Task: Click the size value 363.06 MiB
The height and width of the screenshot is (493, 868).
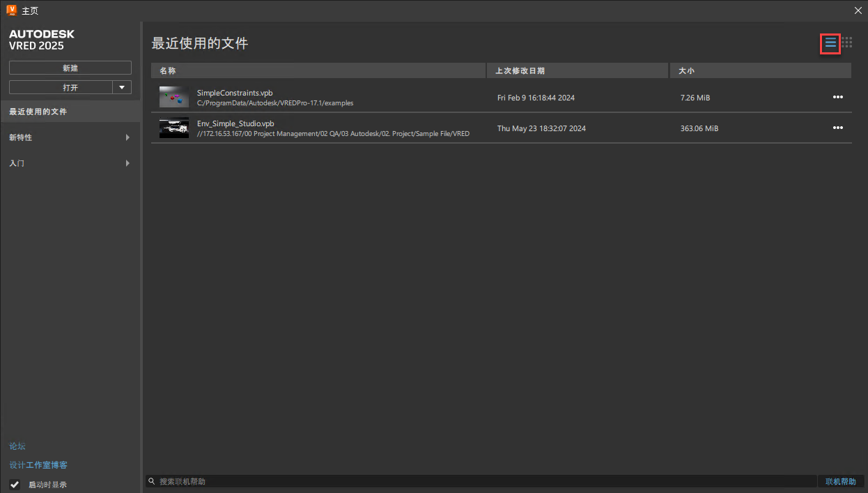Action: pos(699,128)
